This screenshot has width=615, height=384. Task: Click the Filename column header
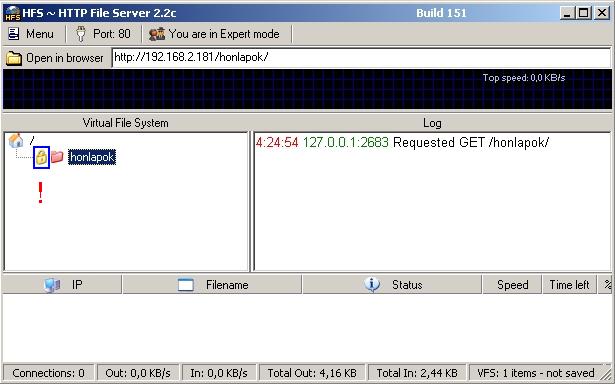(x=212, y=284)
